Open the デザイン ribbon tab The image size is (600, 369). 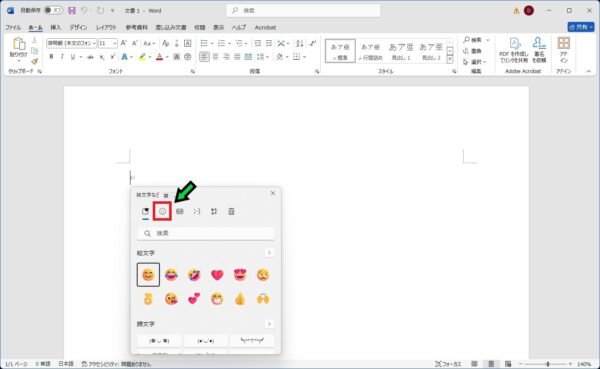[78, 27]
